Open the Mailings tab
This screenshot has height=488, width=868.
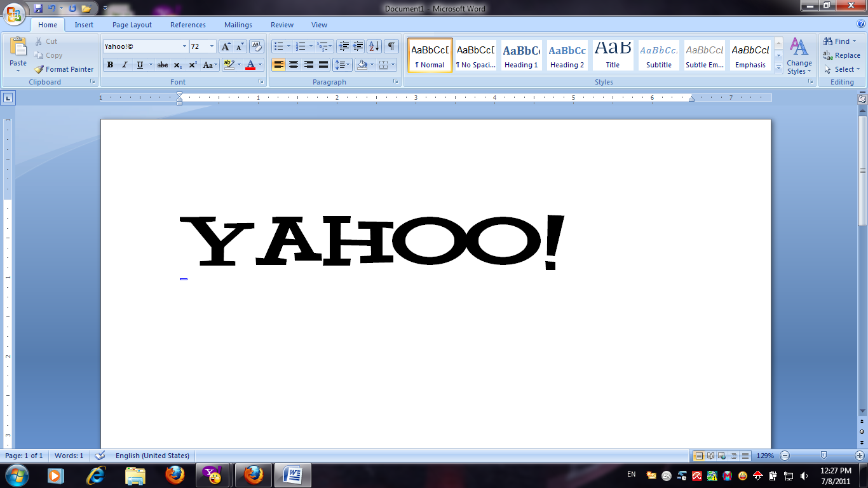click(238, 25)
